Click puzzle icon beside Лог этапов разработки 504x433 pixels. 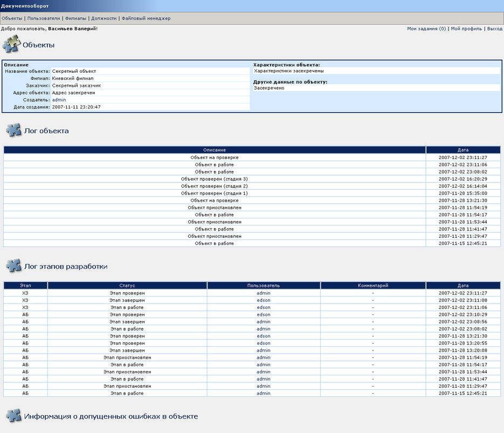tap(13, 266)
